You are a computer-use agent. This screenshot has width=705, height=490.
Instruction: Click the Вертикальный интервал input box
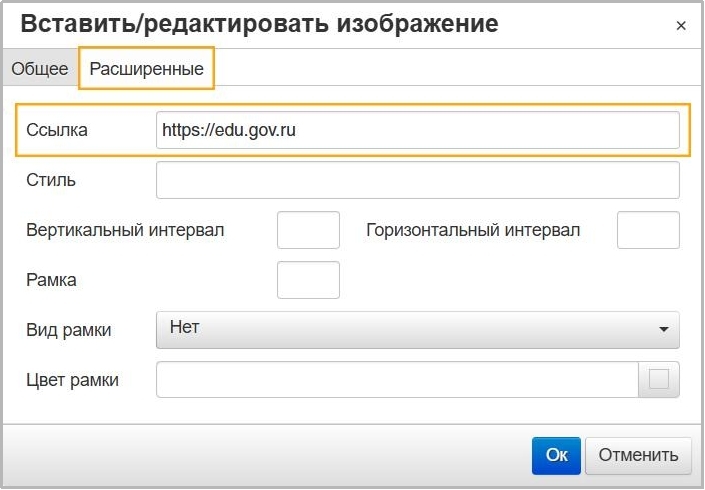click(x=308, y=230)
